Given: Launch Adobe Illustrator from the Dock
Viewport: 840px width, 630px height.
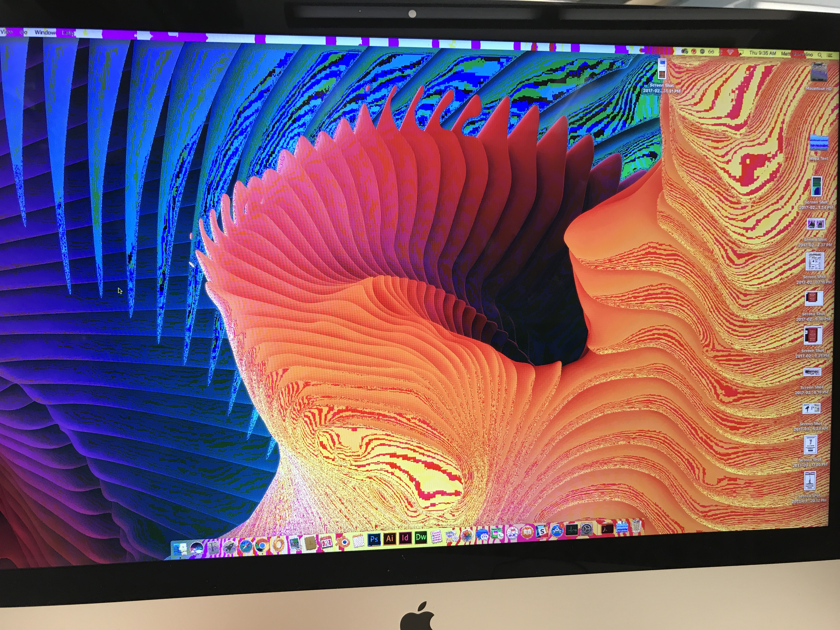Looking at the screenshot, I should tap(390, 539).
